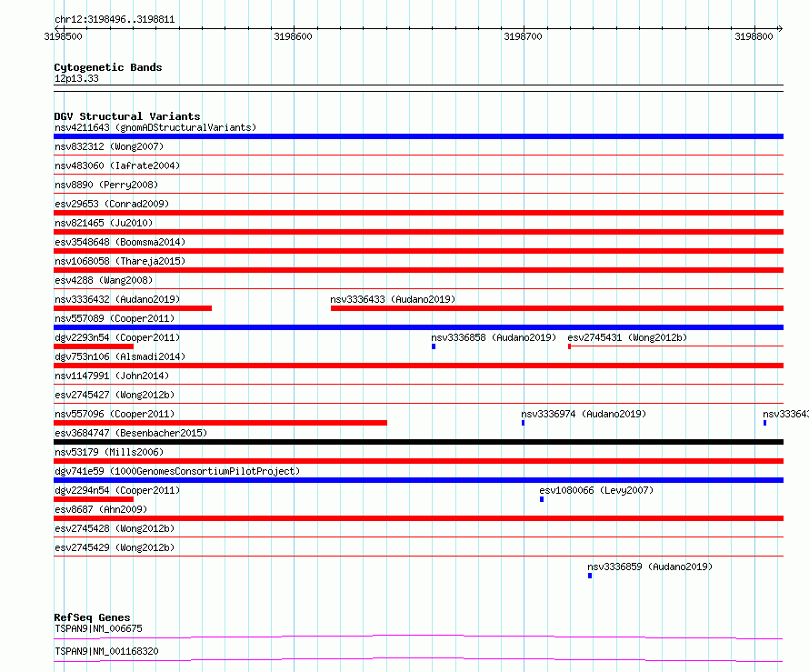Screen dimensions: 809x672
Task: Select the nsv821465 (Ju2010) label
Action: (x=104, y=223)
